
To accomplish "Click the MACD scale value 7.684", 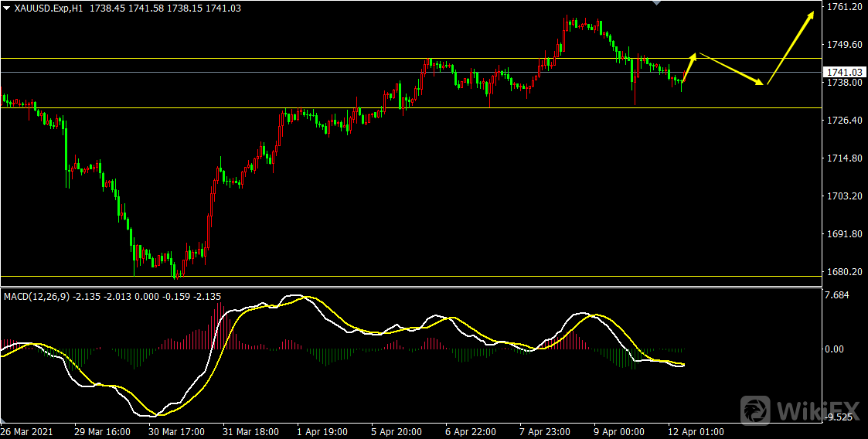I will (x=839, y=295).
